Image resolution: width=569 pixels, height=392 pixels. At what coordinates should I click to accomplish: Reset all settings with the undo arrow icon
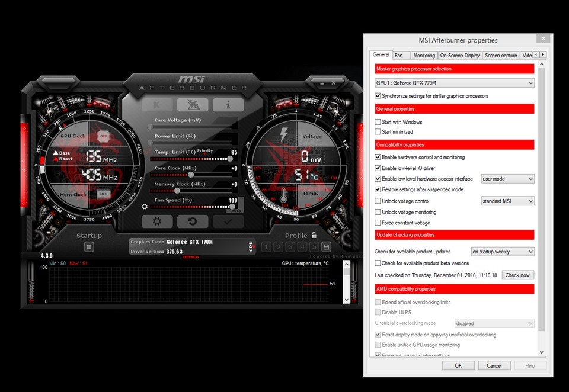click(x=192, y=221)
